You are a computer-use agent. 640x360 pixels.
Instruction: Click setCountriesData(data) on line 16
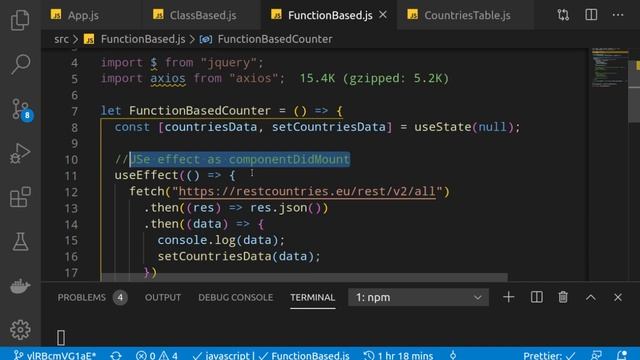239,256
